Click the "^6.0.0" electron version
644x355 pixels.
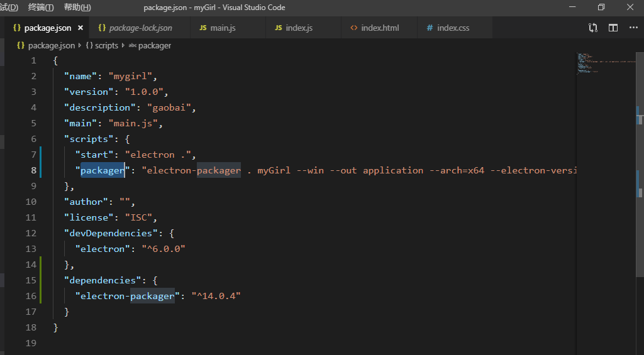tap(164, 249)
